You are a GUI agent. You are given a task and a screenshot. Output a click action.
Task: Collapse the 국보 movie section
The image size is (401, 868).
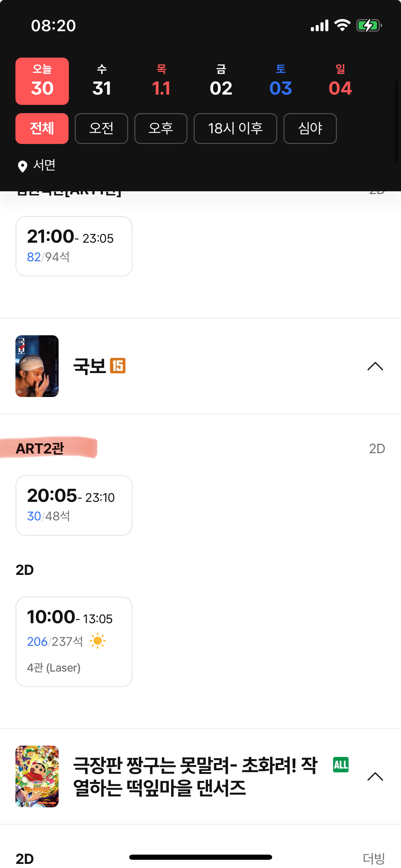[x=375, y=366]
